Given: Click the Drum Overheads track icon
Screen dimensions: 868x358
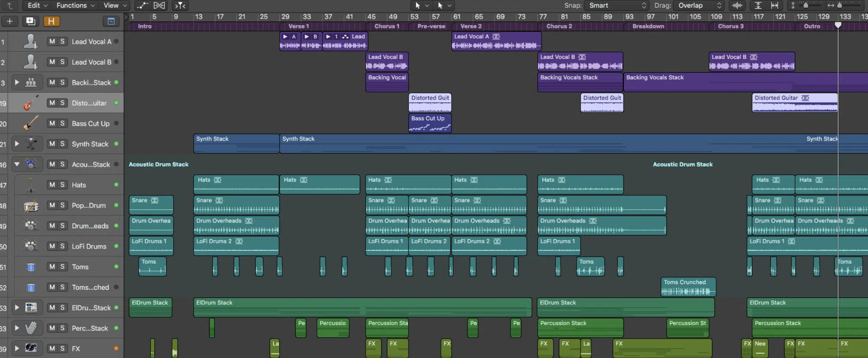Looking at the screenshot, I should coord(31,226).
